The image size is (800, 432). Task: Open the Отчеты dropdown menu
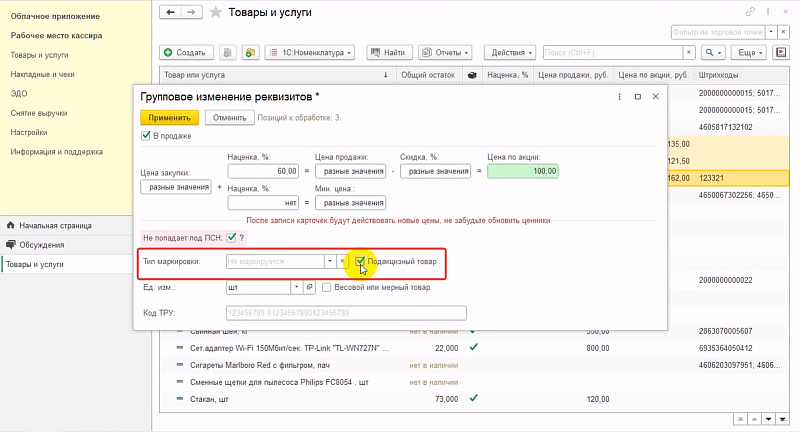point(445,53)
